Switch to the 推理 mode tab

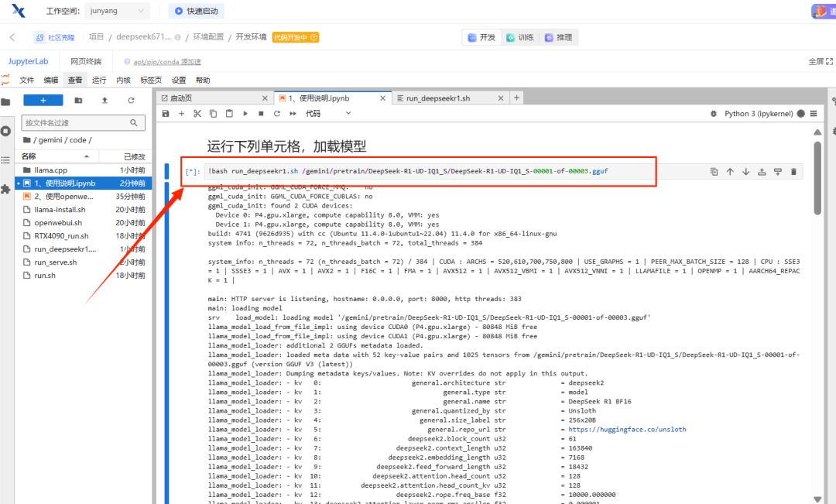[x=558, y=37]
